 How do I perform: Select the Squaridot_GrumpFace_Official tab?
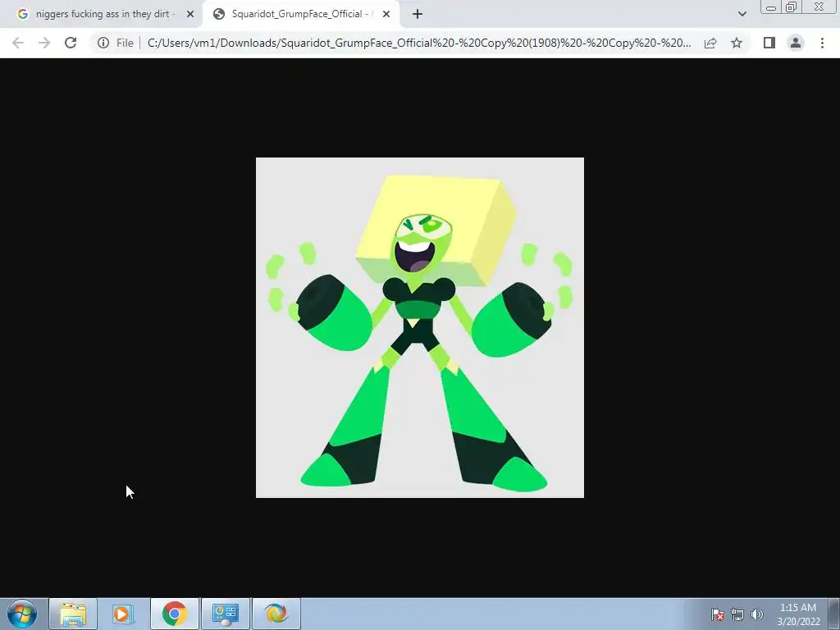[302, 14]
